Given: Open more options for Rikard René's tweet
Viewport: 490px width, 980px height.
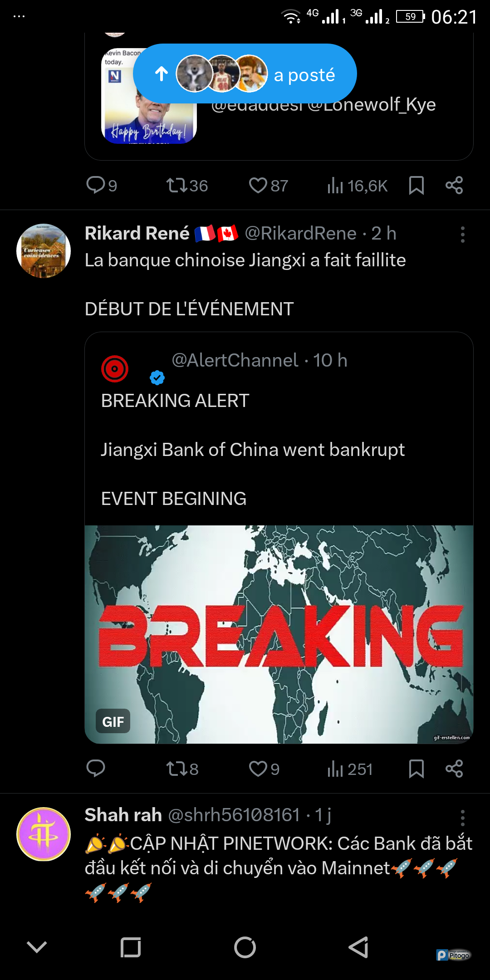Looking at the screenshot, I should [x=462, y=235].
